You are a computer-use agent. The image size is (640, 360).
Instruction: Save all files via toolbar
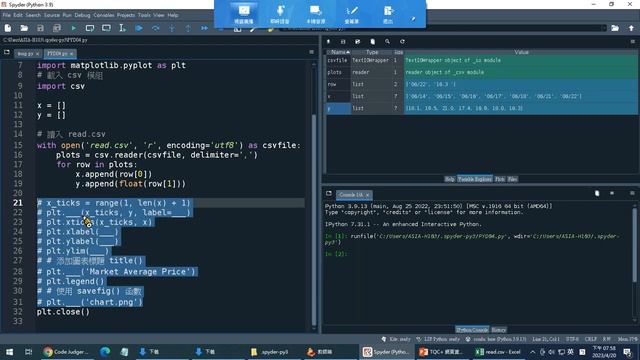[57, 28]
